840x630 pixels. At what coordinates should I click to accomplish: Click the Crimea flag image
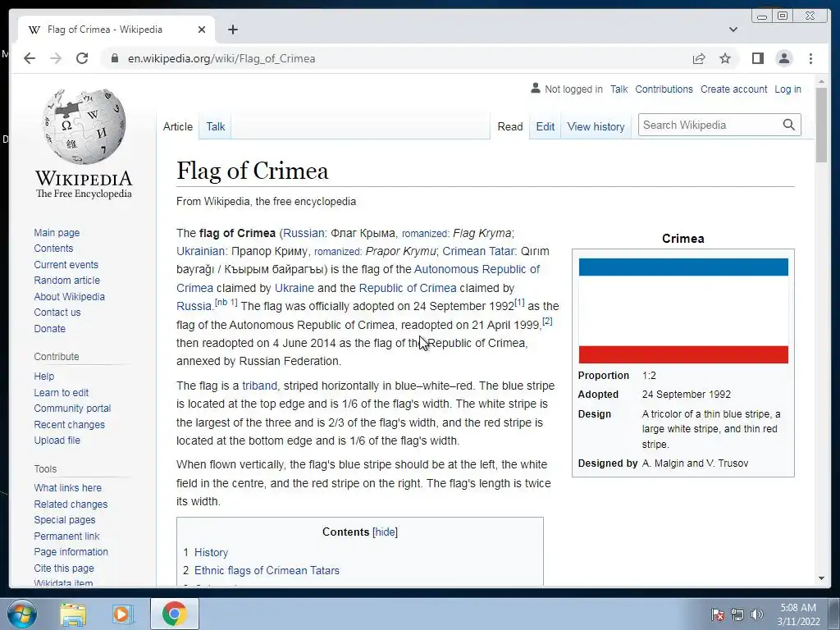(x=683, y=311)
